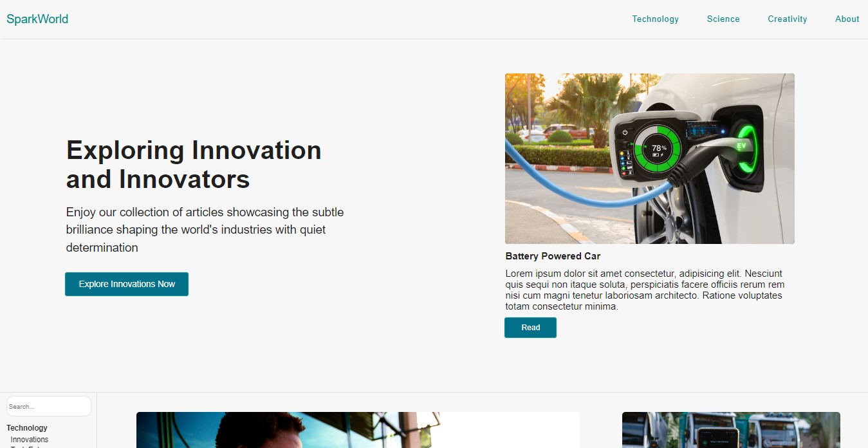Select Creativity in the top navigation

coord(787,19)
